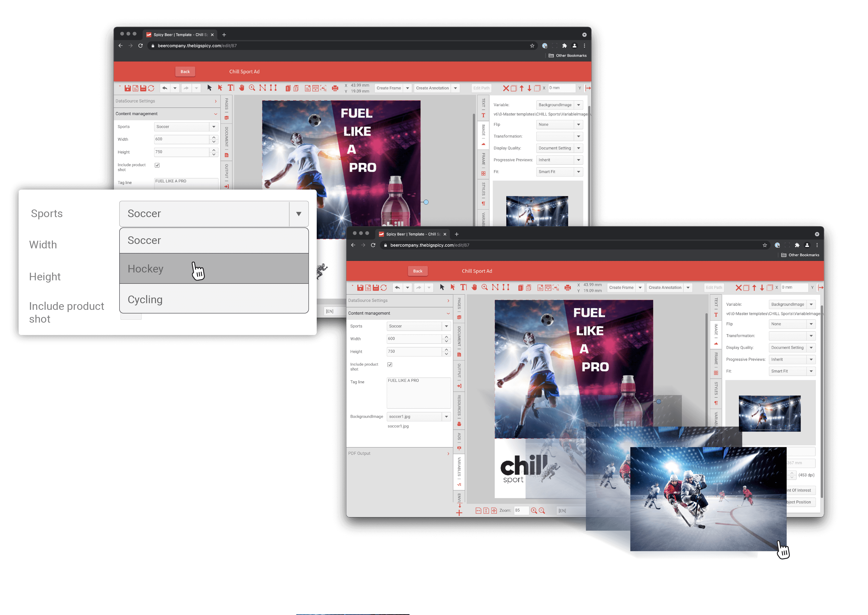868x615 pixels.
Task: Click the refresh icon in the front window toolbar
Action: [384, 288]
